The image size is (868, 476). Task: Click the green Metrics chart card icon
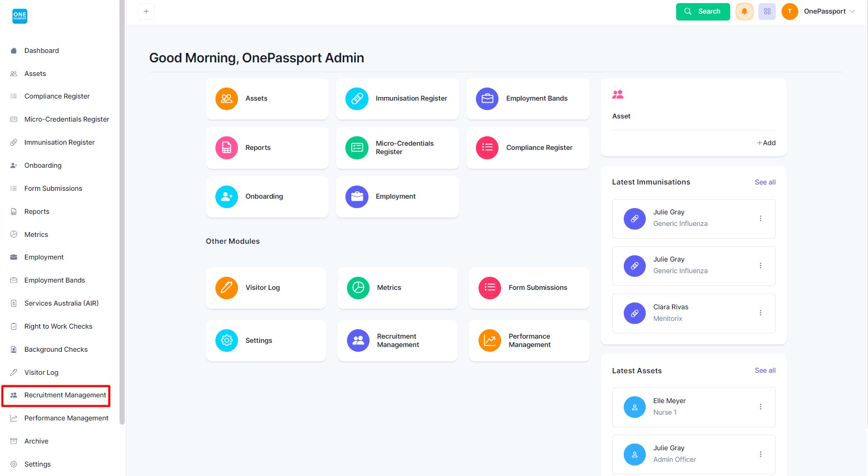[358, 288]
